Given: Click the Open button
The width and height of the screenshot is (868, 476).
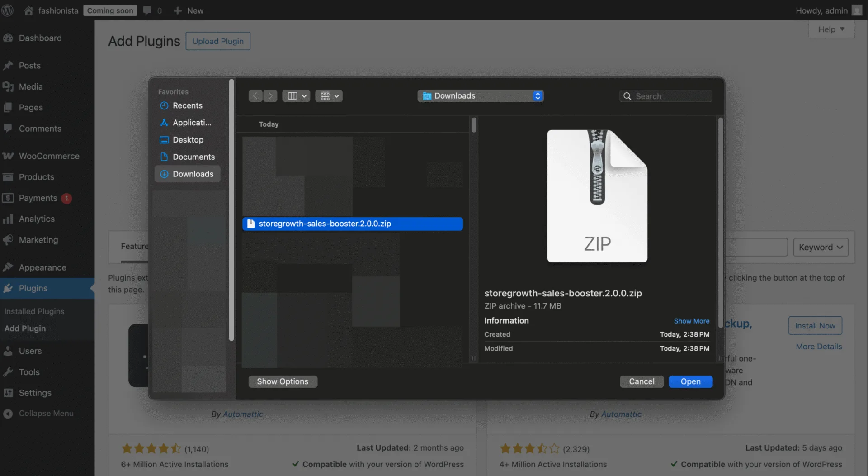Looking at the screenshot, I should [x=690, y=382].
